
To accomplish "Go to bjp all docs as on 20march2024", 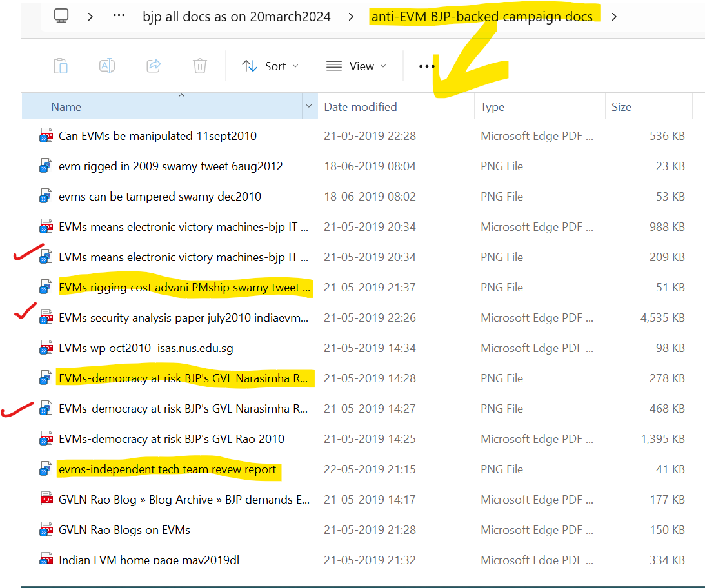I will 237,17.
